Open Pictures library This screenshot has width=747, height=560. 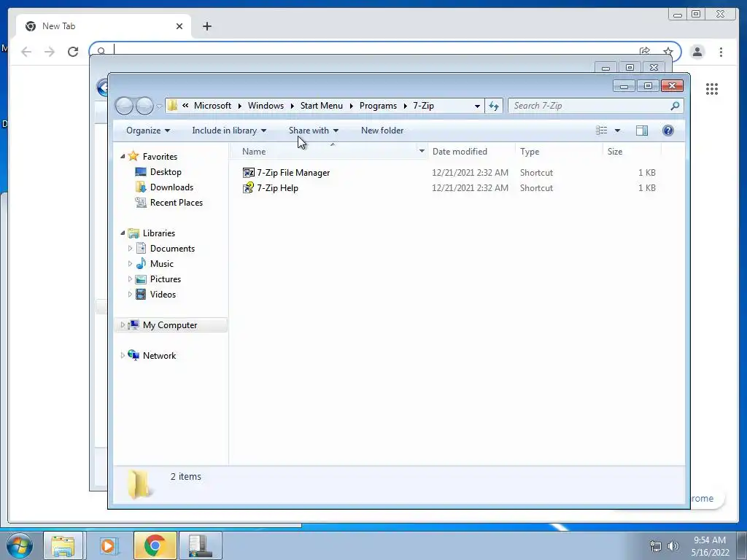(166, 279)
